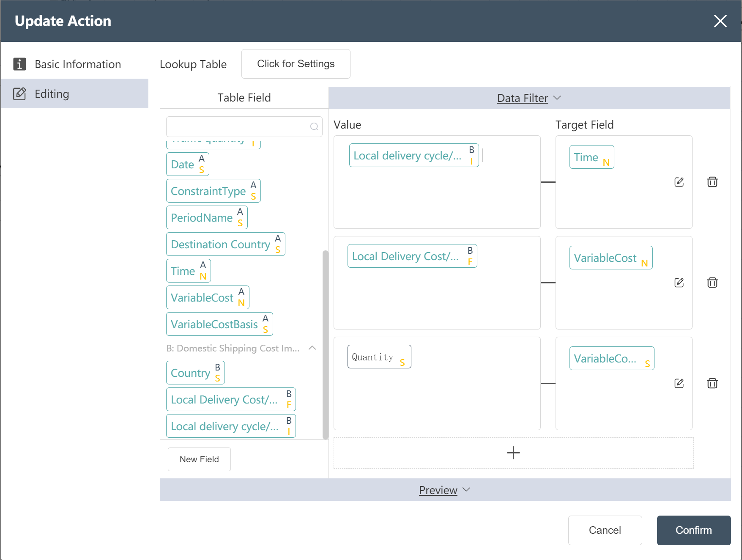This screenshot has width=742, height=560.
Task: Edit the Quantity mapping row
Action: (679, 383)
